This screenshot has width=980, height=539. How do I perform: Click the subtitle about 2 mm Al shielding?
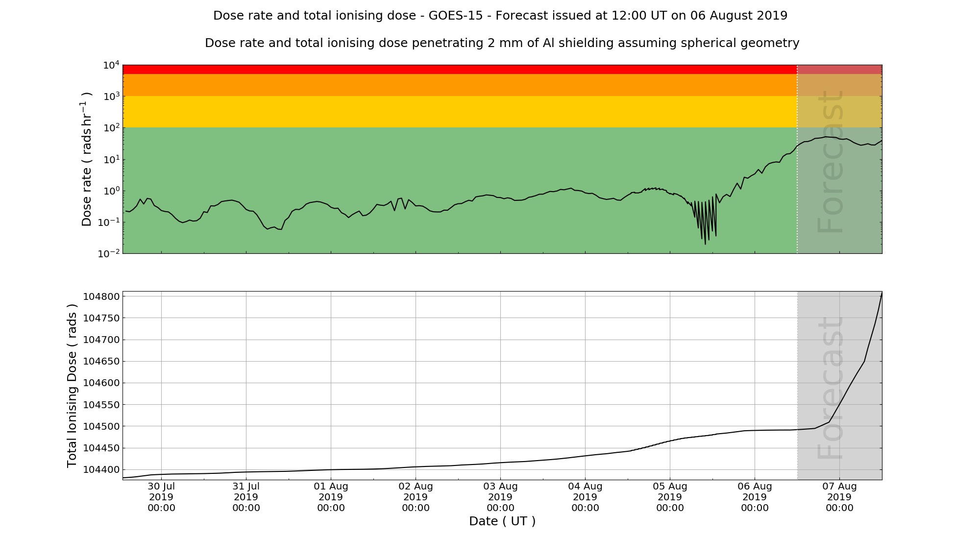coord(502,43)
